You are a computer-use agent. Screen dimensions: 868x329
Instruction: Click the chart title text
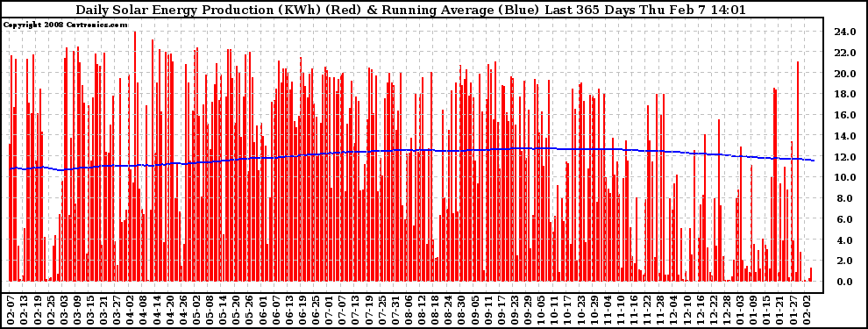tap(409, 10)
